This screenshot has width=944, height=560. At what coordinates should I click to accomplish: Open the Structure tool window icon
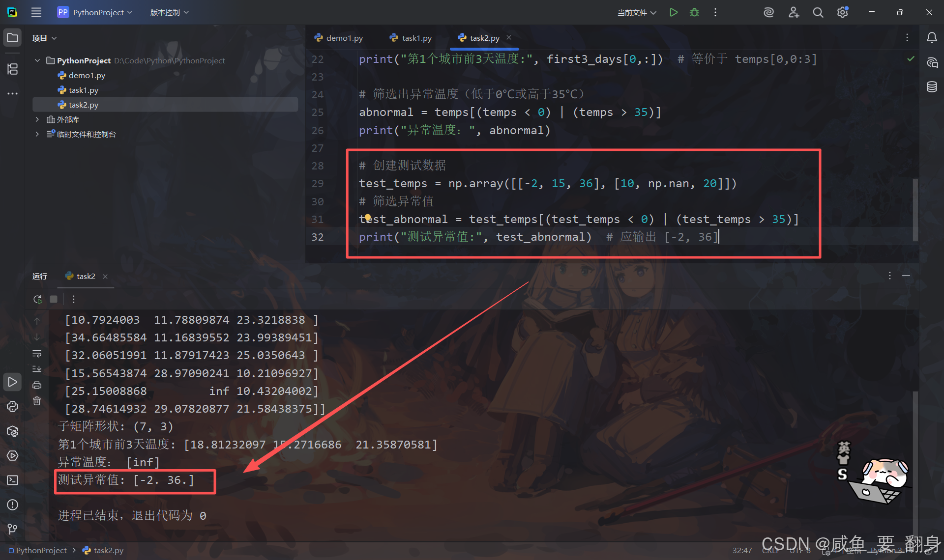point(12,69)
